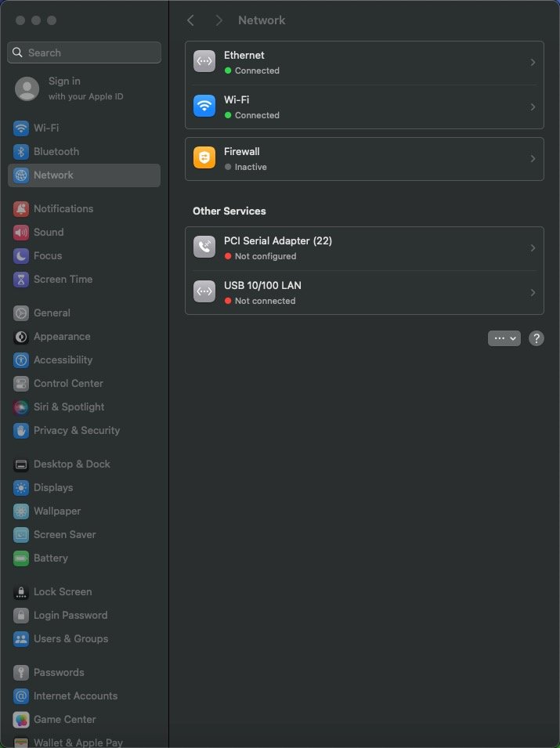Click USB 10/100 LAN adapter icon
Image resolution: width=560 pixels, height=748 pixels.
(x=204, y=291)
